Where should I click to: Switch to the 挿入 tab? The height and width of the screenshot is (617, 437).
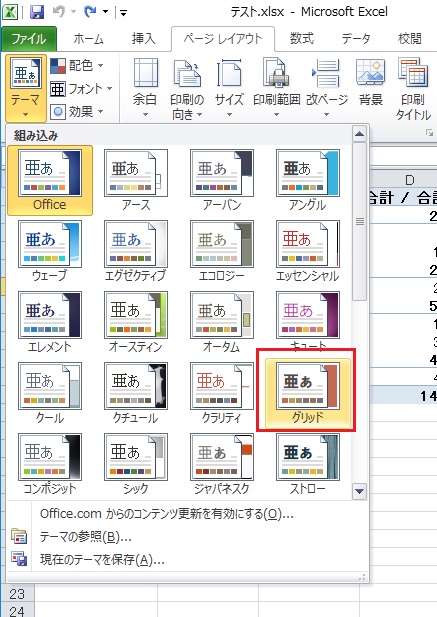point(144,39)
